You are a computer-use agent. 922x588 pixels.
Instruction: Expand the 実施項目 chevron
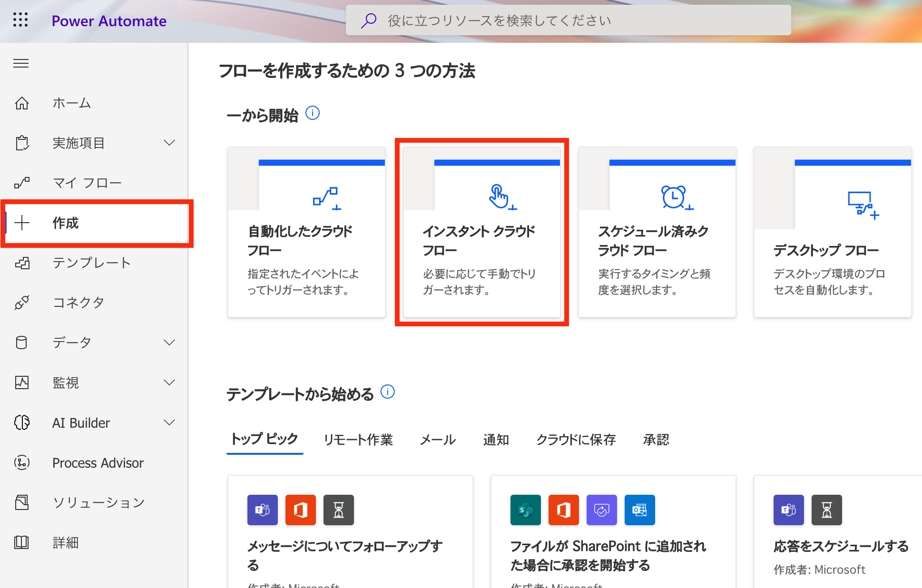pyautogui.click(x=169, y=143)
